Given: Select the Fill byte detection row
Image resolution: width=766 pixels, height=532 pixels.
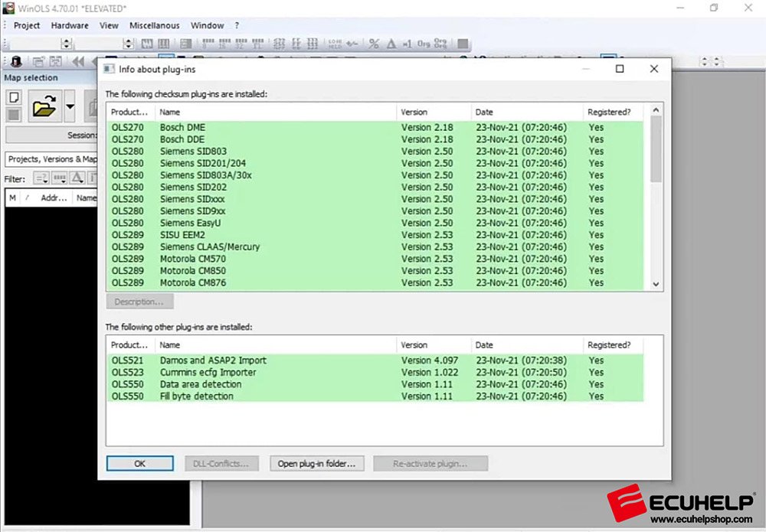Looking at the screenshot, I should [375, 397].
